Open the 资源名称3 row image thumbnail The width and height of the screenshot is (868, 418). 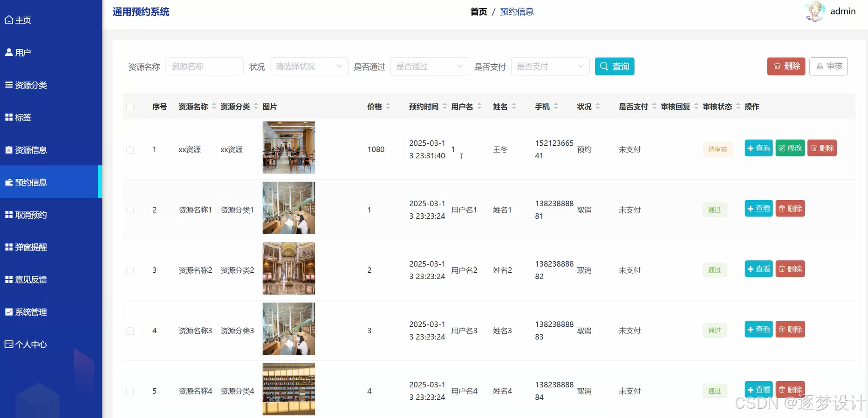pos(289,329)
